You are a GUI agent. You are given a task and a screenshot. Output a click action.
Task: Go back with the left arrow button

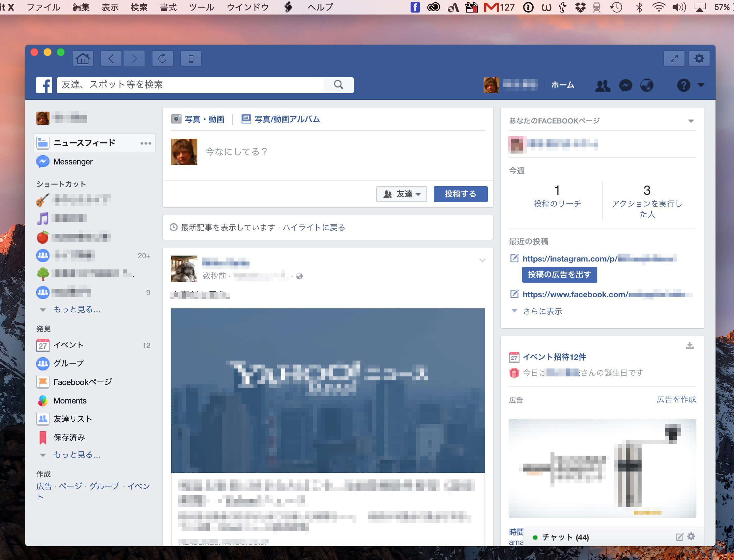[111, 59]
